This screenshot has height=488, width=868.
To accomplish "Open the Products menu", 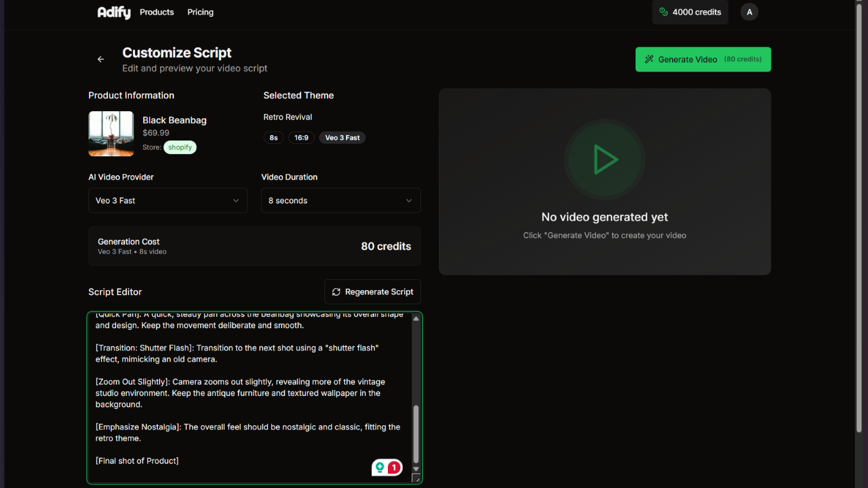I will (x=157, y=12).
